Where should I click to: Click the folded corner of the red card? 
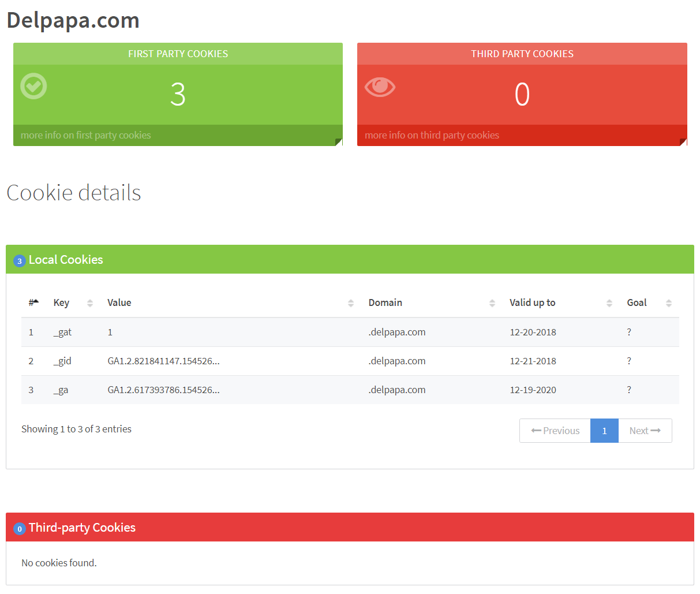[683, 142]
